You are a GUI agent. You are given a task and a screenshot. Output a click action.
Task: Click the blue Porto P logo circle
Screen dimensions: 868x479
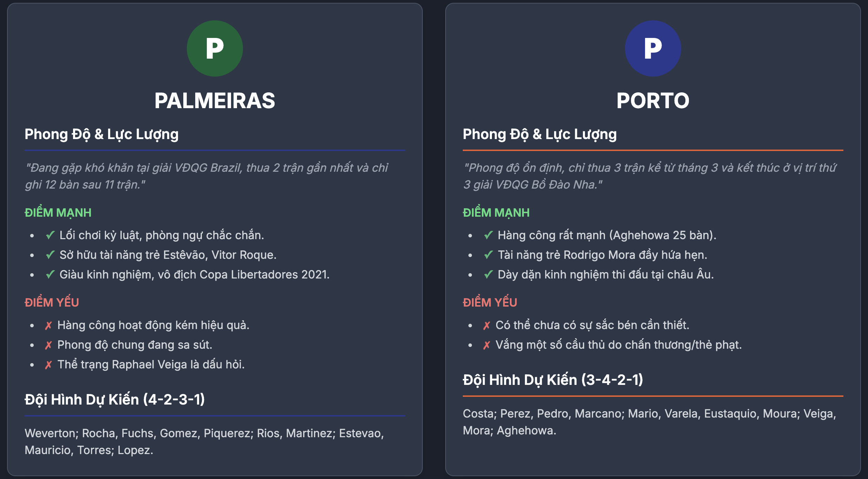(653, 48)
